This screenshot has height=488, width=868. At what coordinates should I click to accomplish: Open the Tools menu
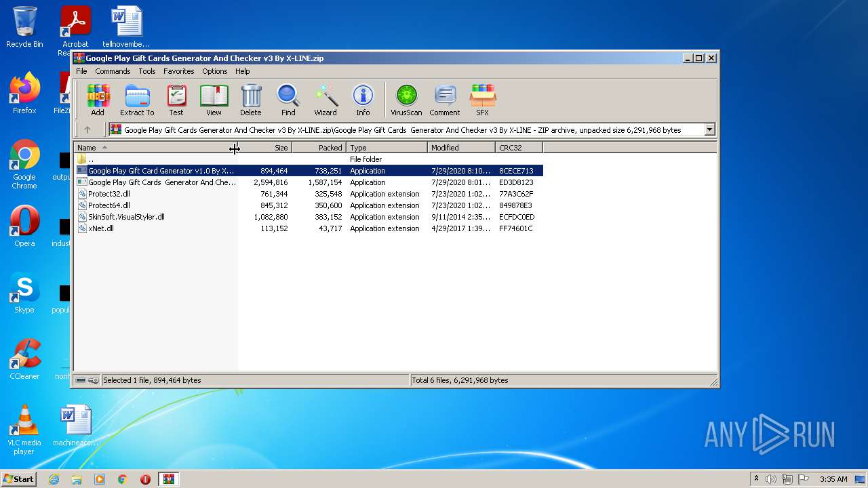147,71
